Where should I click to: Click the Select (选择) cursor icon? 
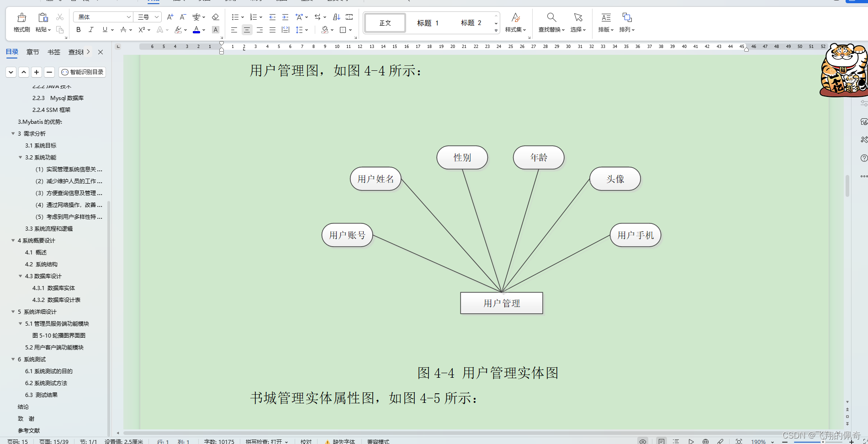click(578, 17)
